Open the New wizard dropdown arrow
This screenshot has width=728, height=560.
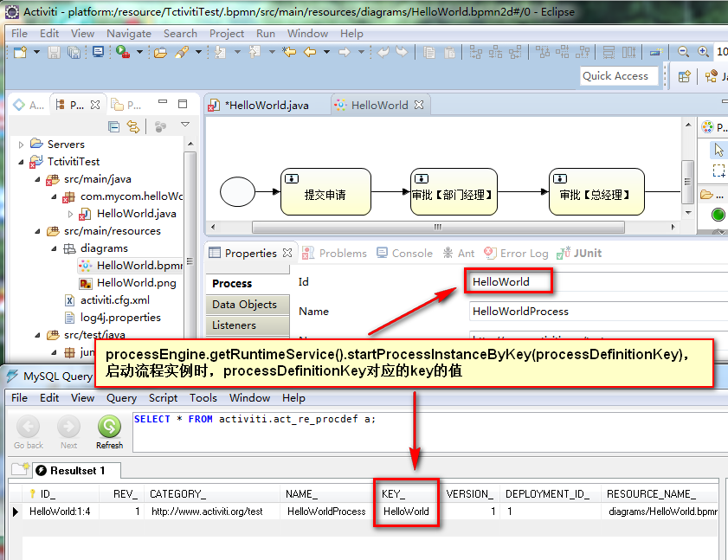pyautogui.click(x=36, y=52)
